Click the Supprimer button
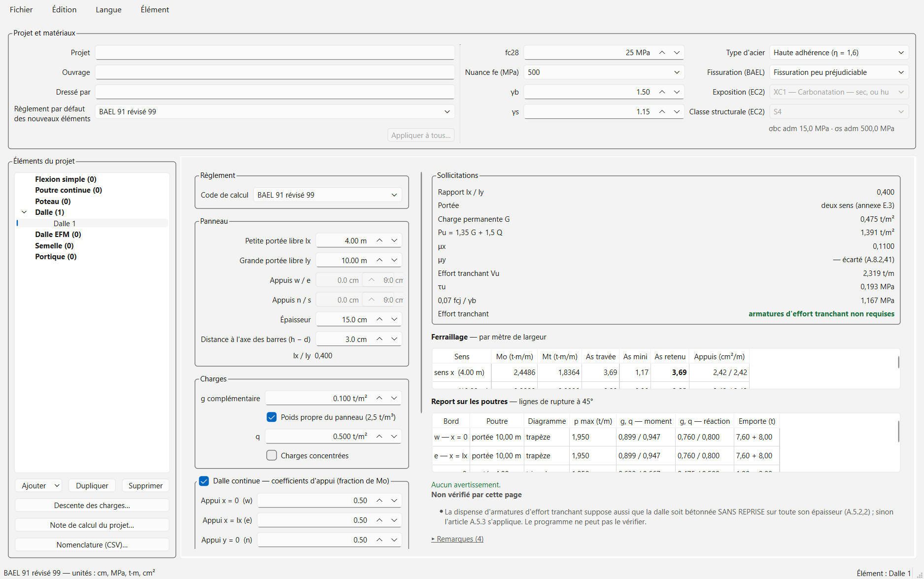This screenshot has width=924, height=579. pos(145,486)
